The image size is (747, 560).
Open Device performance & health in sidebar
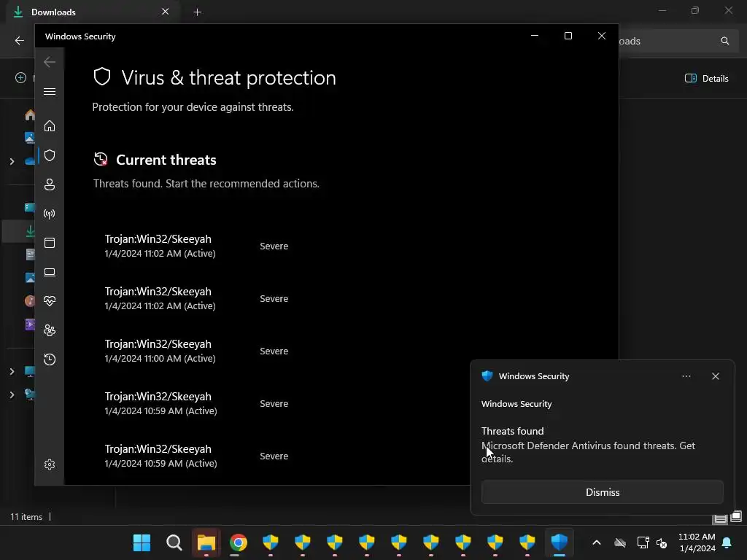[50, 301]
